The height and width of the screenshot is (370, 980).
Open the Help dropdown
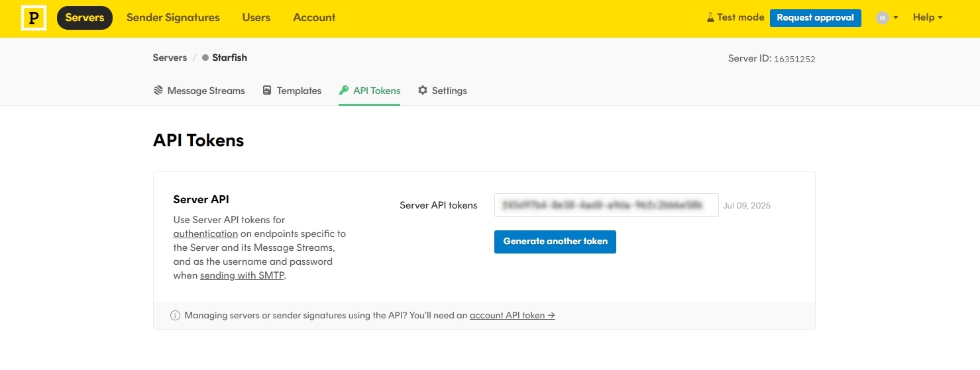tap(928, 18)
